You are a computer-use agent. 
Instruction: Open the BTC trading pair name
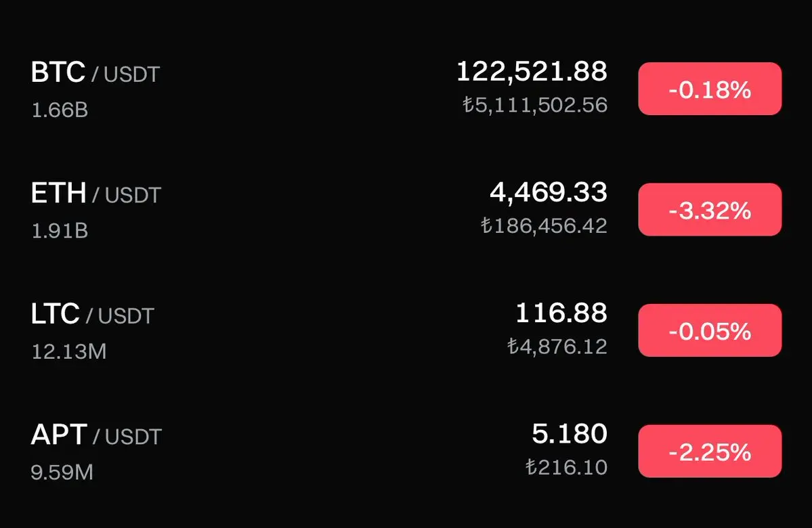point(95,72)
